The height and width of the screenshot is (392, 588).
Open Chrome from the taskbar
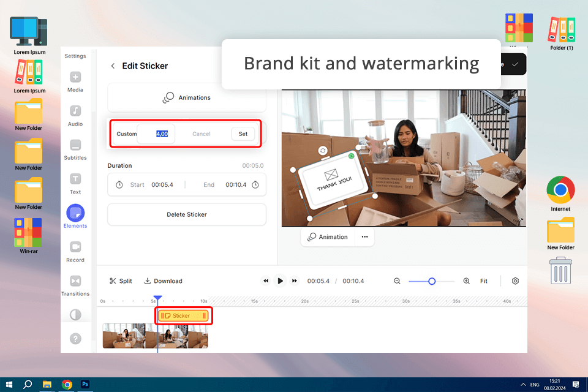(x=67, y=385)
